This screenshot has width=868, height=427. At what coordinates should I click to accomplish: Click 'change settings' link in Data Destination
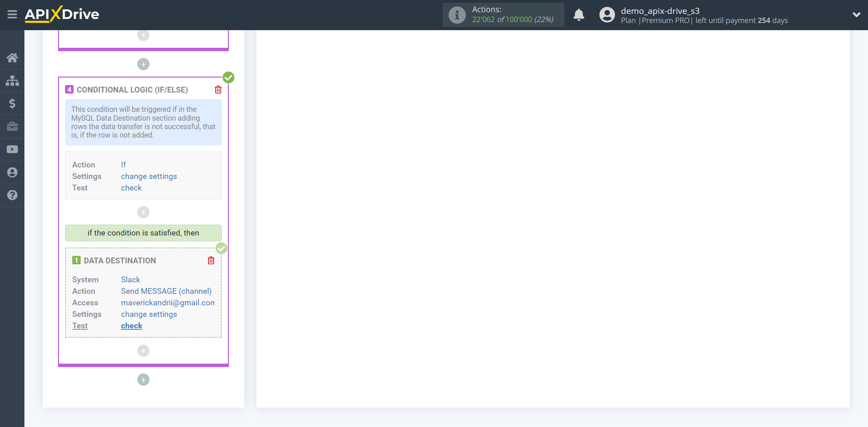[x=149, y=313]
